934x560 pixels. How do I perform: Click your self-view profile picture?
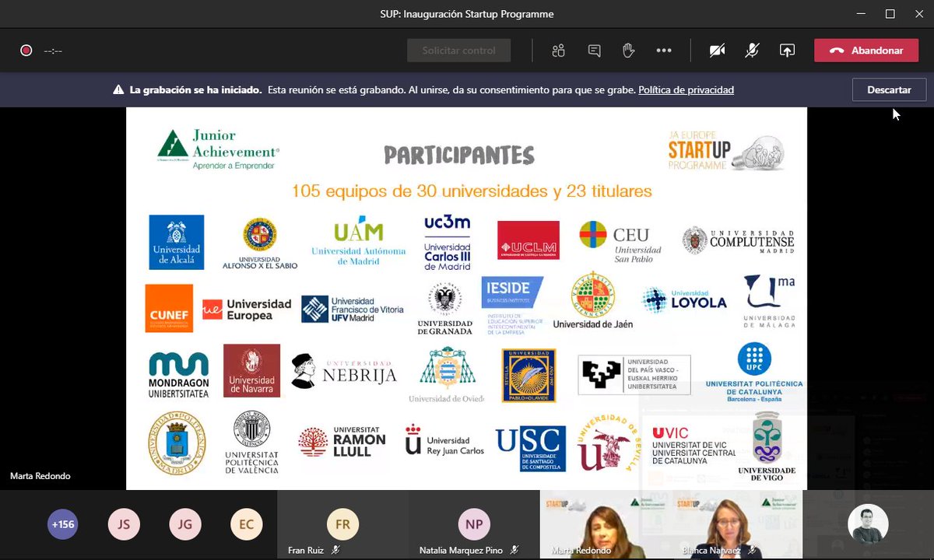[868, 523]
